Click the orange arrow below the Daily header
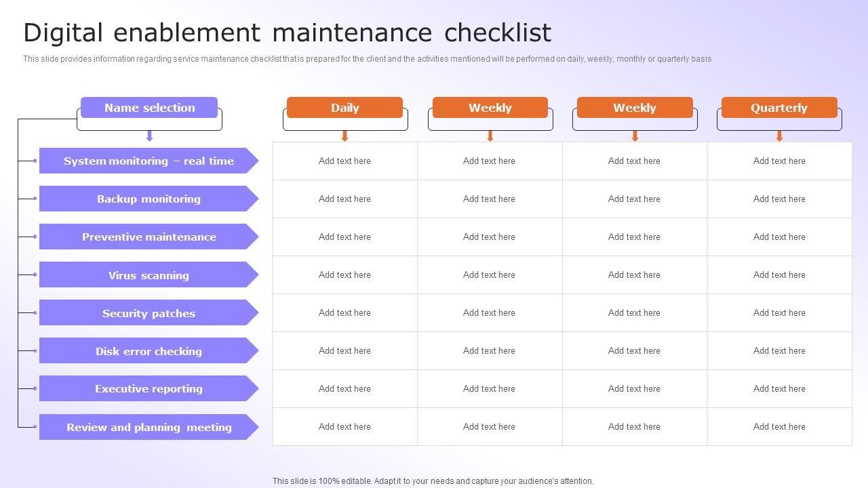Screen dimensions: 868x488 344,136
